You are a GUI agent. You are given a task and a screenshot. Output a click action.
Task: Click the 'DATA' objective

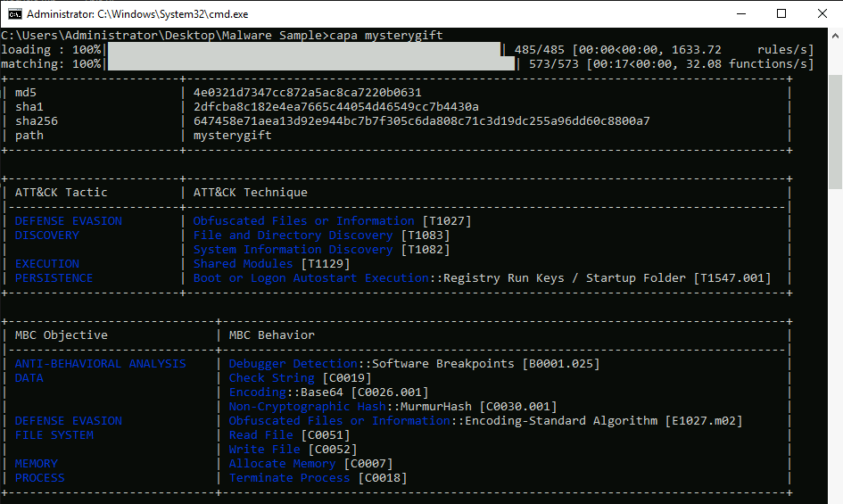pyautogui.click(x=29, y=378)
